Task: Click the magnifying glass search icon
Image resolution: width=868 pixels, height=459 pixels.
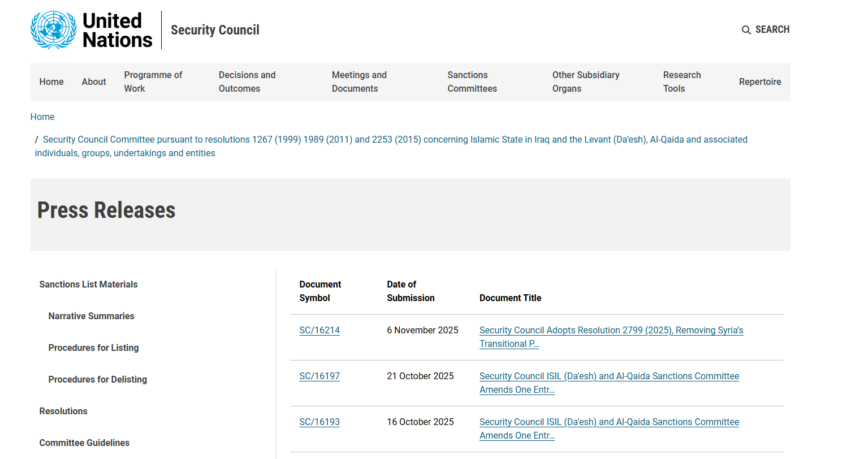Action: pos(746,30)
